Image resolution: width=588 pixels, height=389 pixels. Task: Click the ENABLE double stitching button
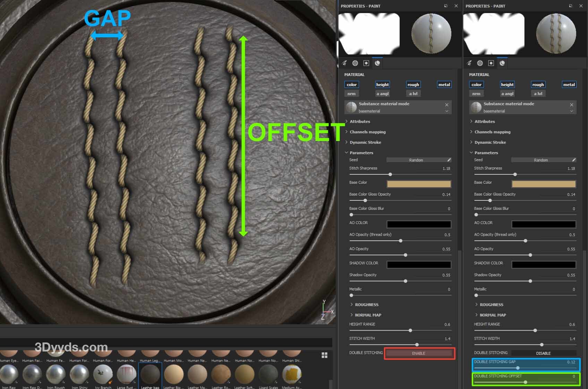[419, 353]
